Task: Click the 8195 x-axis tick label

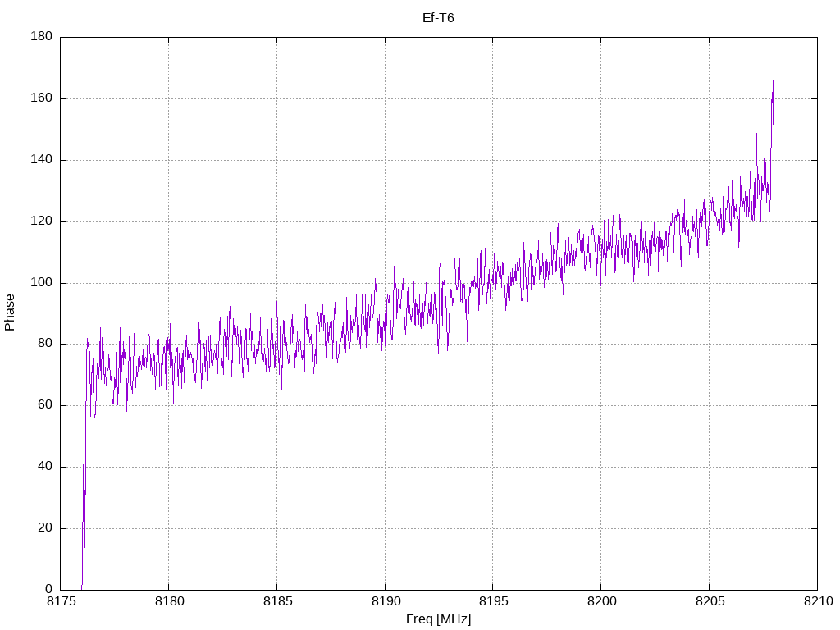Action: coord(492,602)
